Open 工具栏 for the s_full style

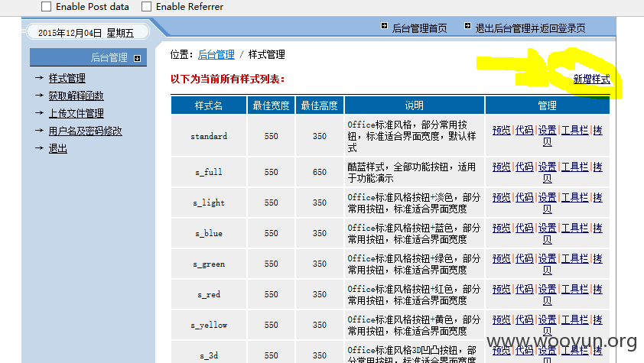(574, 167)
